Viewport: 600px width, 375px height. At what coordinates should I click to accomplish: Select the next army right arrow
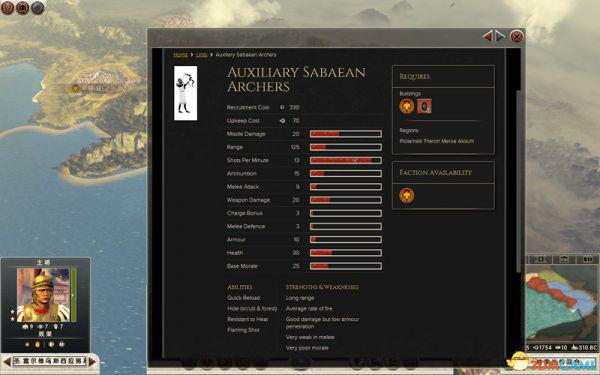coord(92,361)
